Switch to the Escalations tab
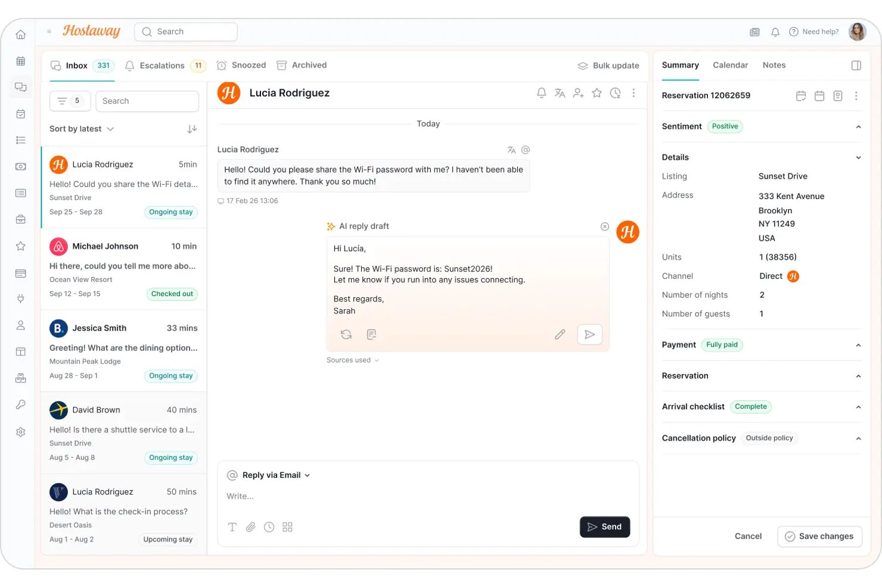This screenshot has width=882, height=588. coord(165,66)
